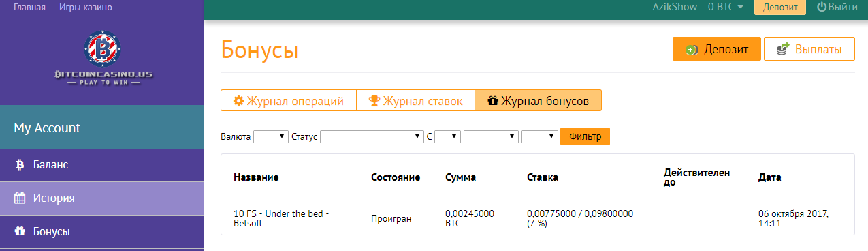Click the large orange Депозит button
This screenshot has width=868, height=251.
(717, 49)
